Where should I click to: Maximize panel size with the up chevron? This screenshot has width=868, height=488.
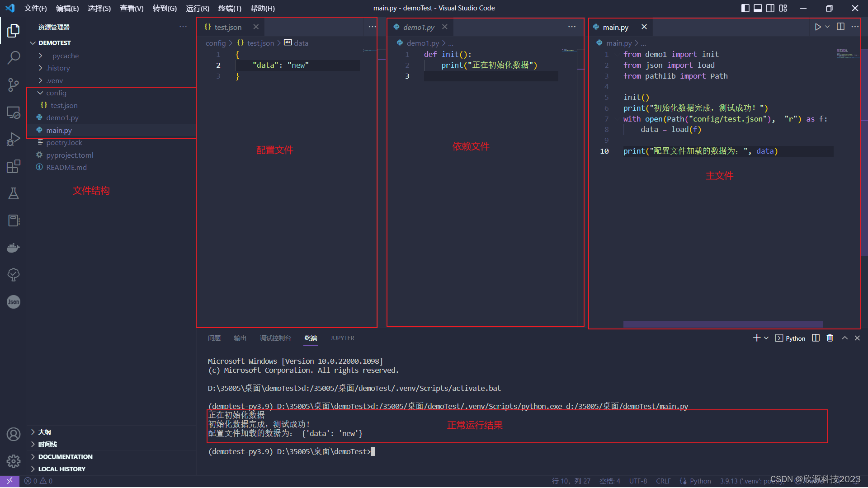[x=844, y=338]
